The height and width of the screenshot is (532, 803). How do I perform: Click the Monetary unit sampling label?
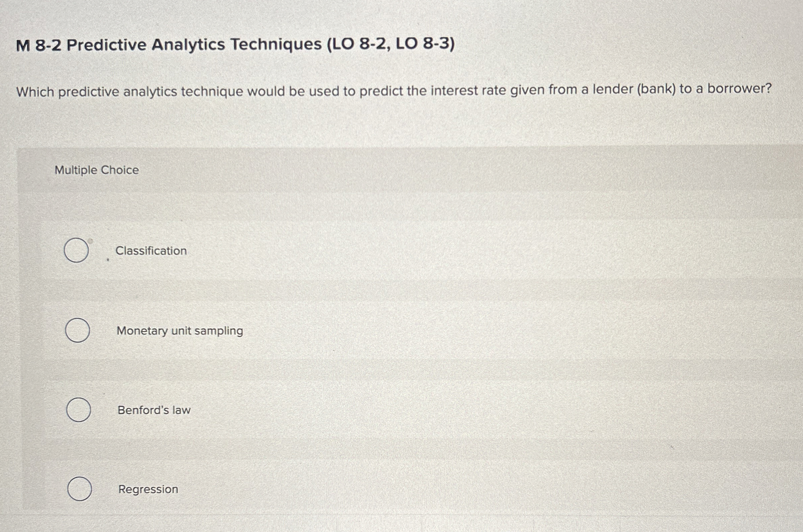coord(179,330)
